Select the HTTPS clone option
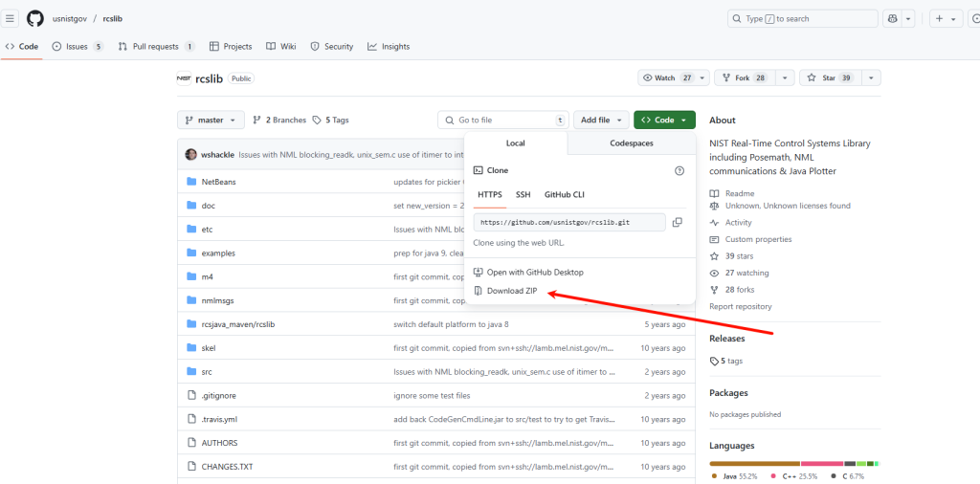This screenshot has height=484, width=980. pyautogui.click(x=489, y=194)
